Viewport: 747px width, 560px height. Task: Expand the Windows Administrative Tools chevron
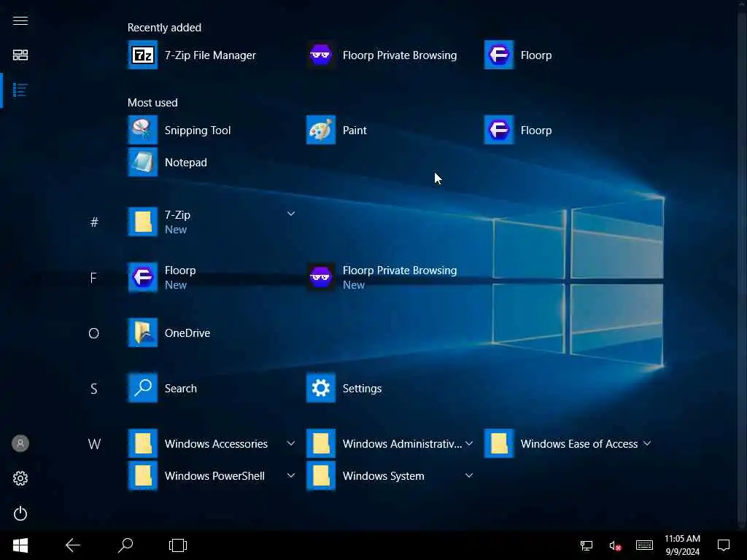click(469, 443)
